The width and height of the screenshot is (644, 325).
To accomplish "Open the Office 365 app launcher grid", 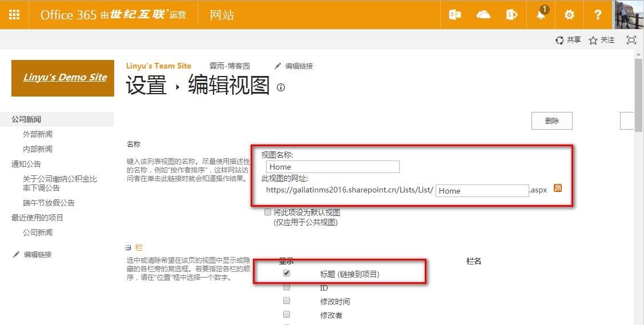I will (x=14, y=15).
